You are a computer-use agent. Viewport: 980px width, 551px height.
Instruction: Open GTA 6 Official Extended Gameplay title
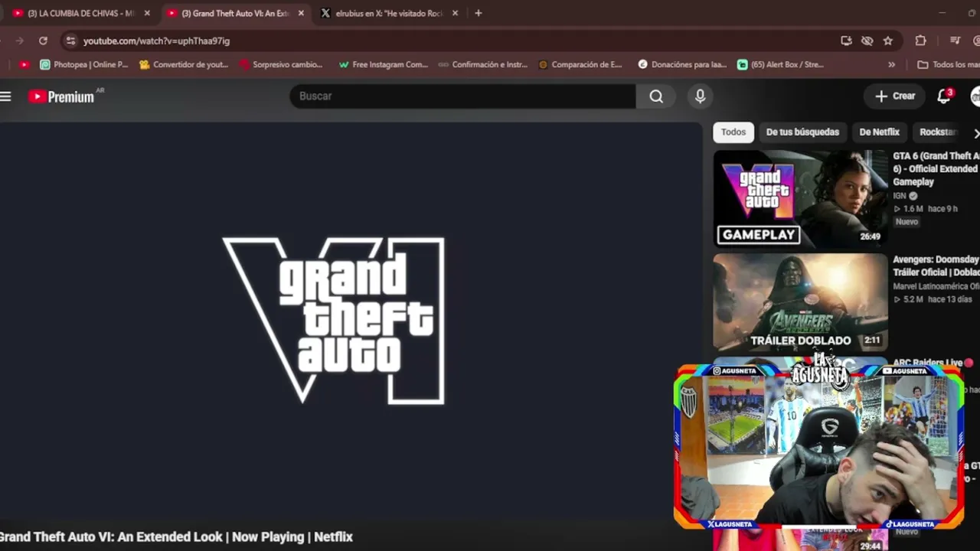point(936,169)
